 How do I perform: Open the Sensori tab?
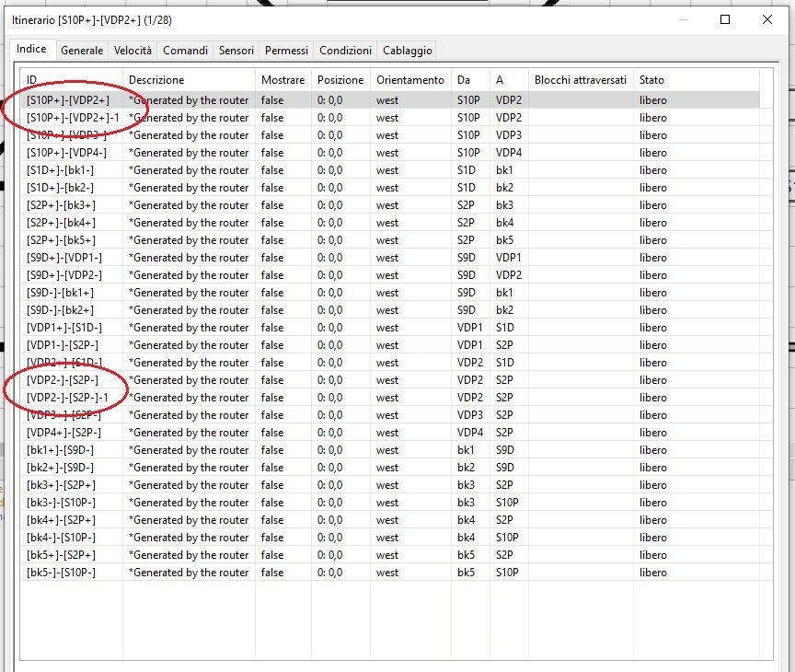click(236, 51)
